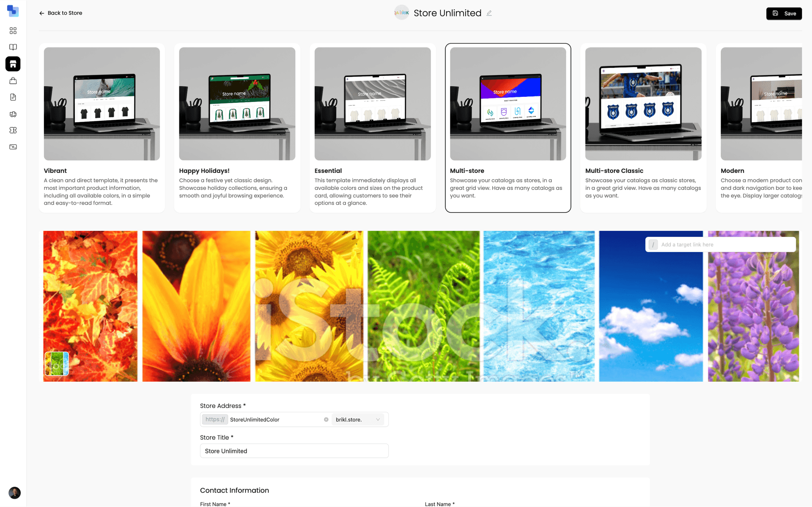Click the edit pencil beside Store Unlimited
This screenshot has width=812, height=507.
(x=489, y=13)
